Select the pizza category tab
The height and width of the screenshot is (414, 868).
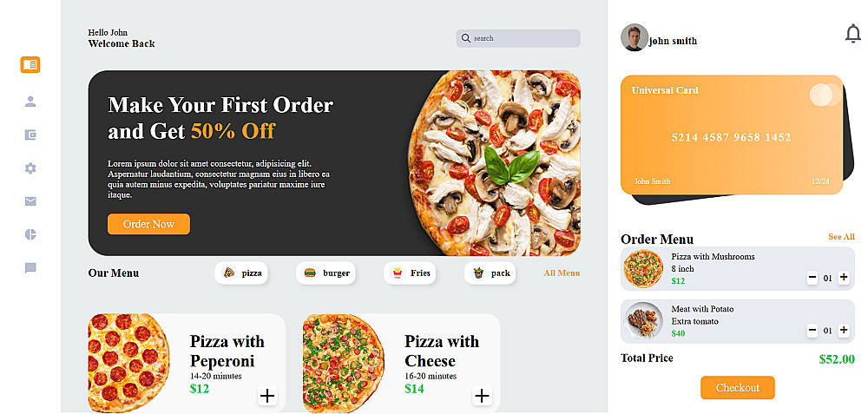(x=241, y=273)
